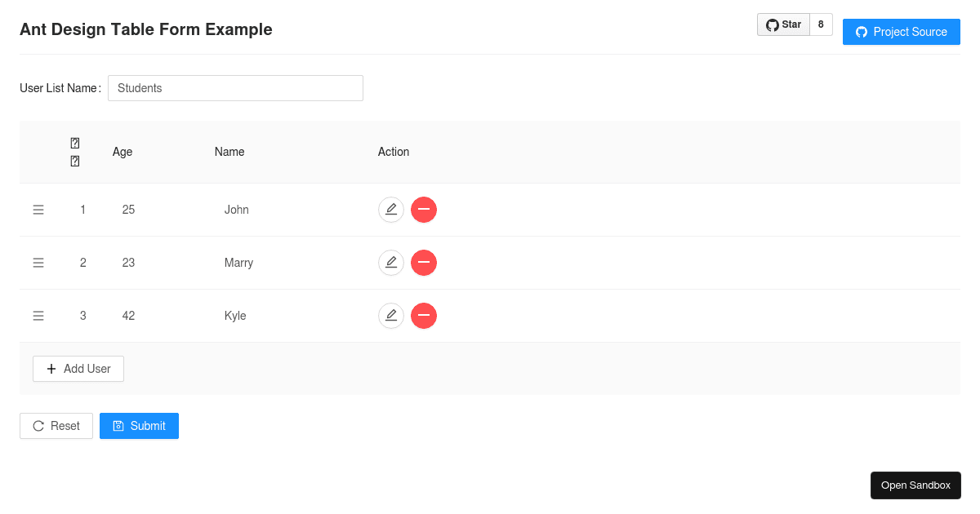Click the Students name input field
This screenshot has width=980, height=514.
[235, 88]
